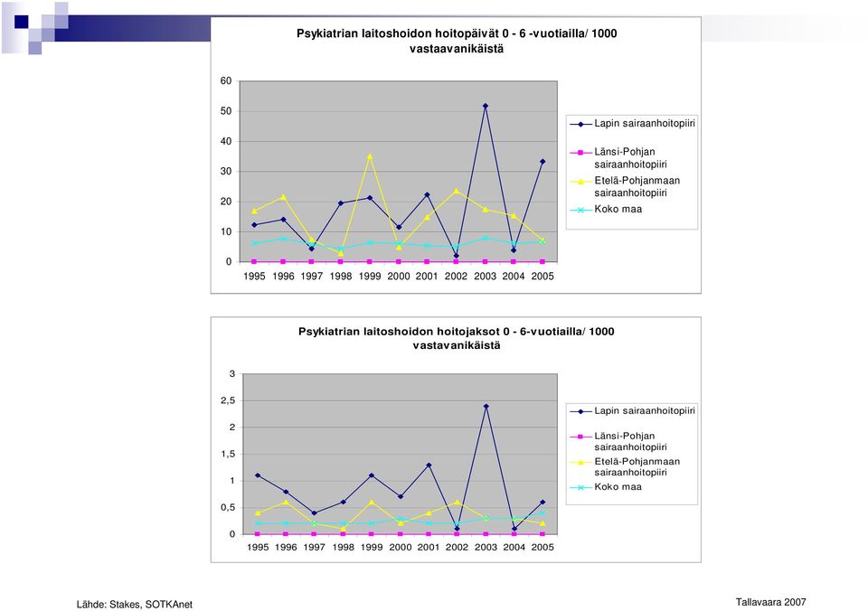Select 'Etelä-Pohjanmaan sairaanhoitopiiri' legend entry in bottom chart

625,467
